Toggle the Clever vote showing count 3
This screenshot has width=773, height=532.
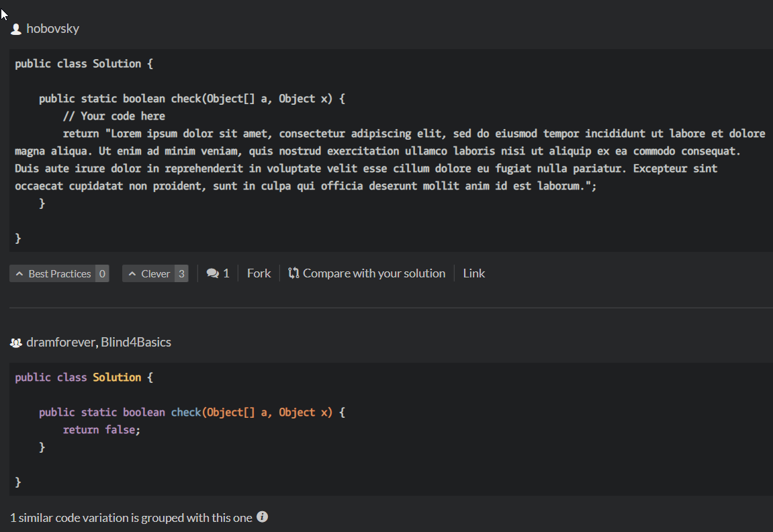tap(155, 273)
